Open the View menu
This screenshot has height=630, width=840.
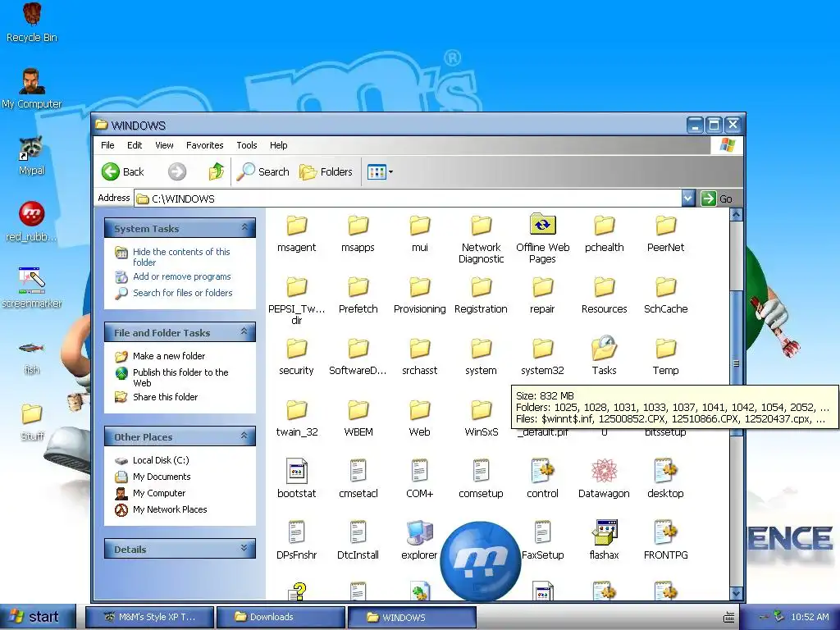point(164,145)
